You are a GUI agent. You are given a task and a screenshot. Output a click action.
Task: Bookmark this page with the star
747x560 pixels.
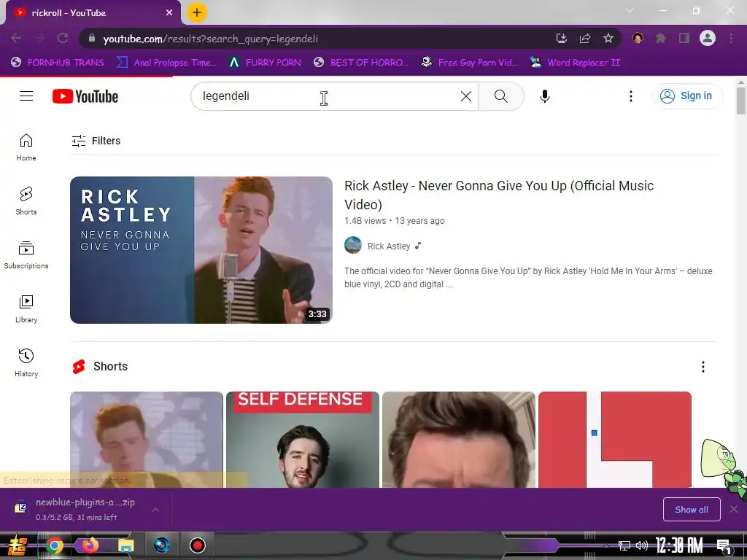(x=608, y=39)
